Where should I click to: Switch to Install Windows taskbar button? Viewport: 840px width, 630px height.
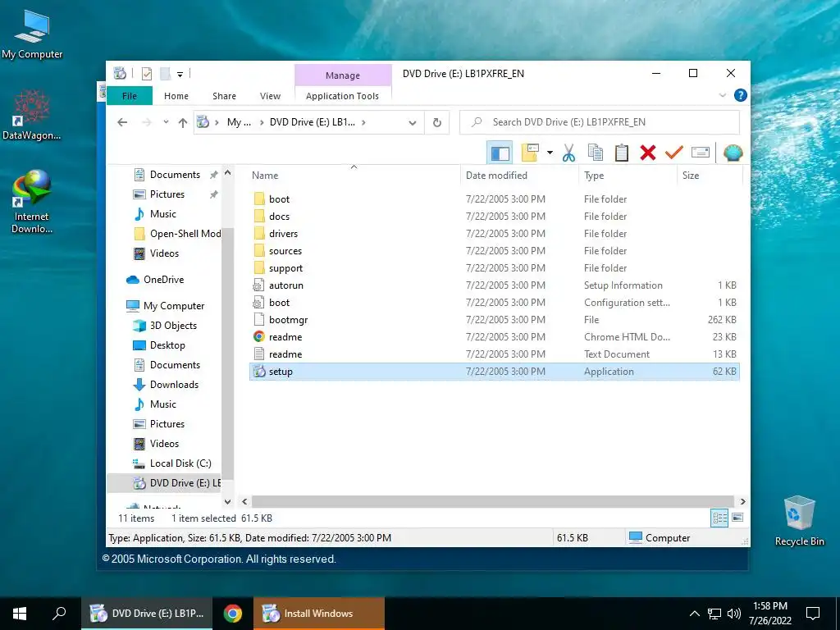click(x=319, y=614)
